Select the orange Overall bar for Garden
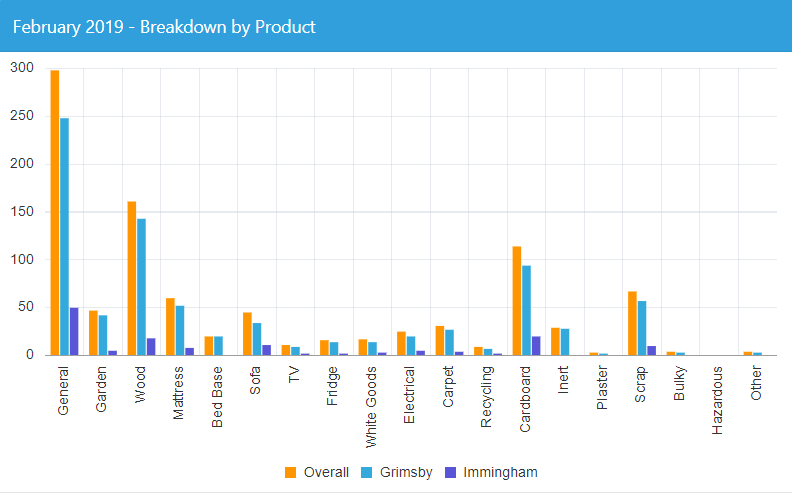Image resolution: width=792 pixels, height=493 pixels. (x=93, y=333)
